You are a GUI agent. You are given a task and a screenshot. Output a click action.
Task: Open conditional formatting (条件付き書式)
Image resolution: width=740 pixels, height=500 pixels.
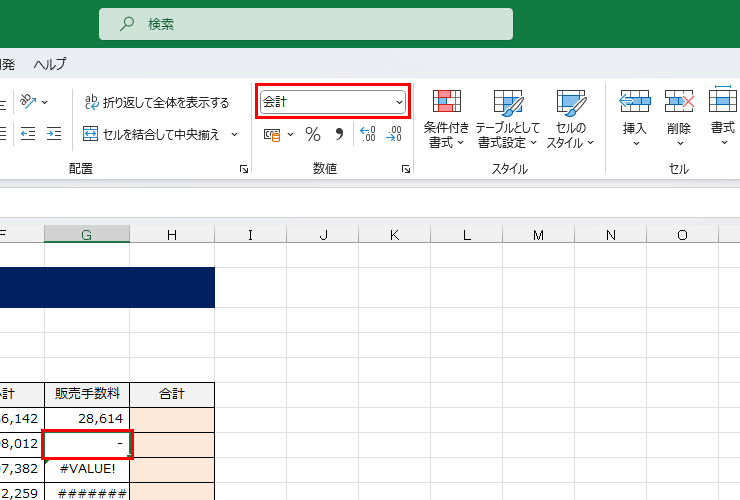[x=446, y=119]
